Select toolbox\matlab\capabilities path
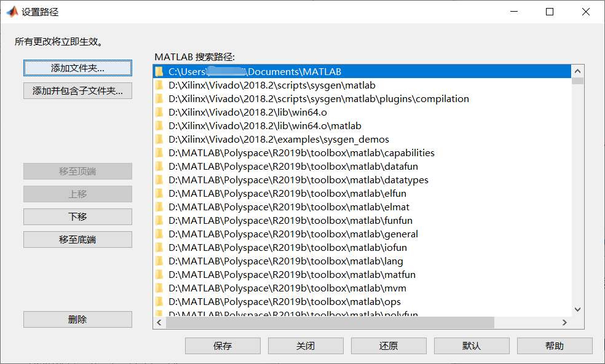605x364 pixels. point(362,153)
